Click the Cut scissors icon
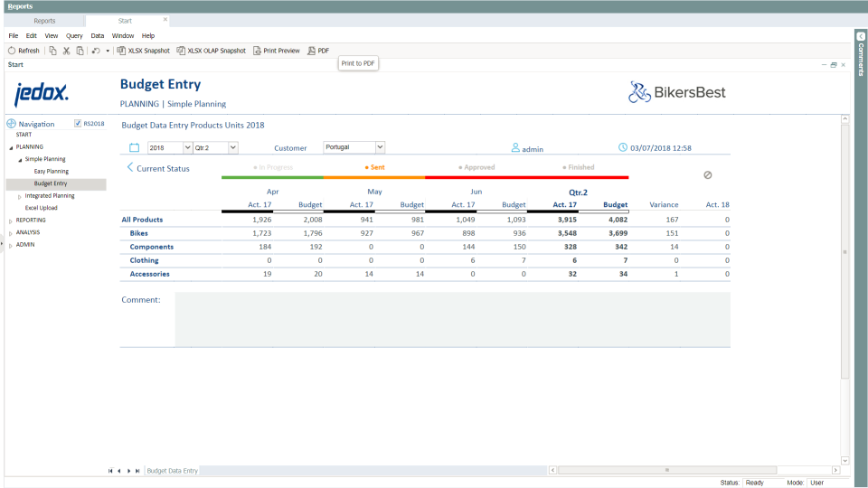This screenshot has height=488, width=868. tap(67, 51)
